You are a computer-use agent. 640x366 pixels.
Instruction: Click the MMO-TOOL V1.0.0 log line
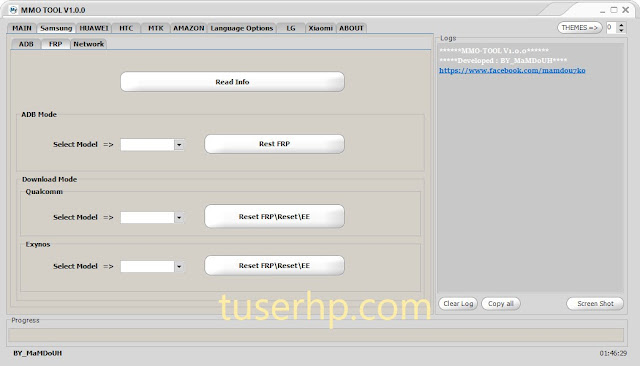(494, 51)
